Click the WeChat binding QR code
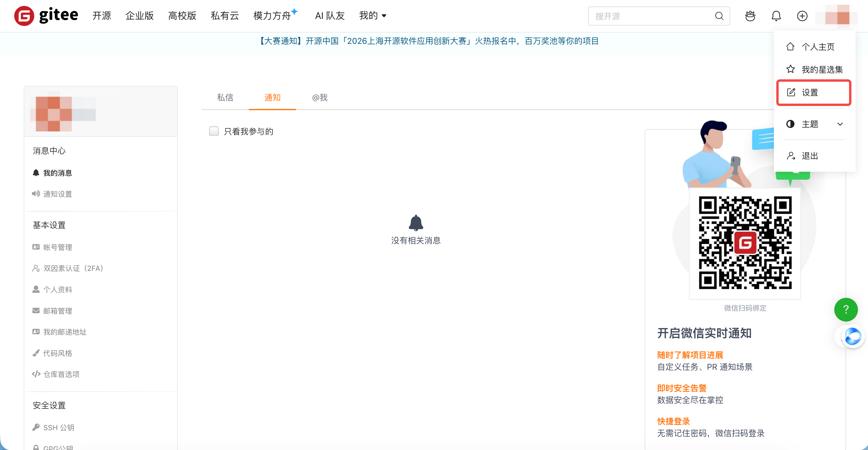Screen dimensions: 868x450 point(745,243)
